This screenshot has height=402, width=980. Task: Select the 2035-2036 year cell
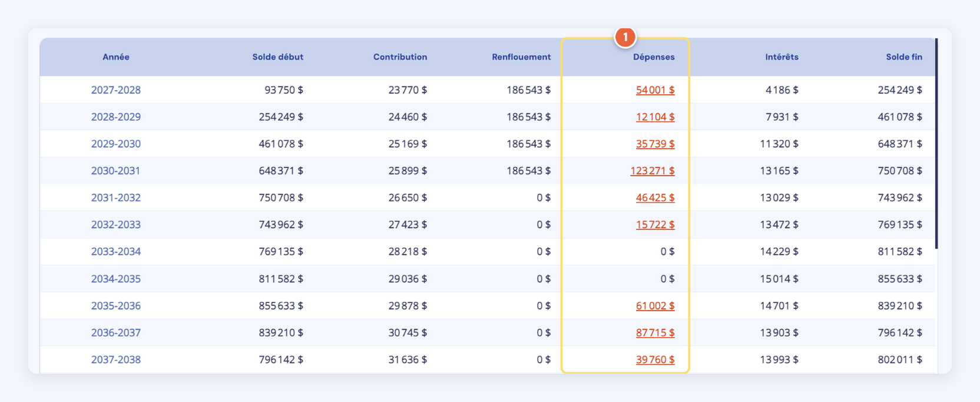(x=116, y=306)
